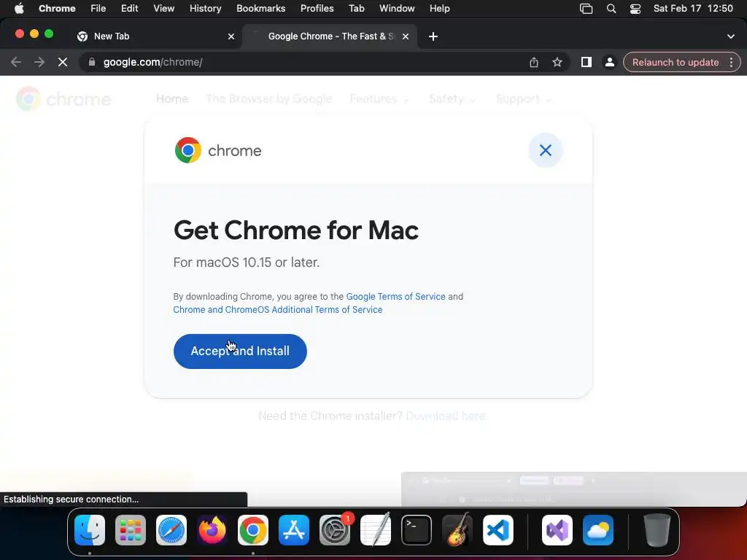Open the Chrome app menu
The width and height of the screenshot is (747, 560).
[57, 9]
